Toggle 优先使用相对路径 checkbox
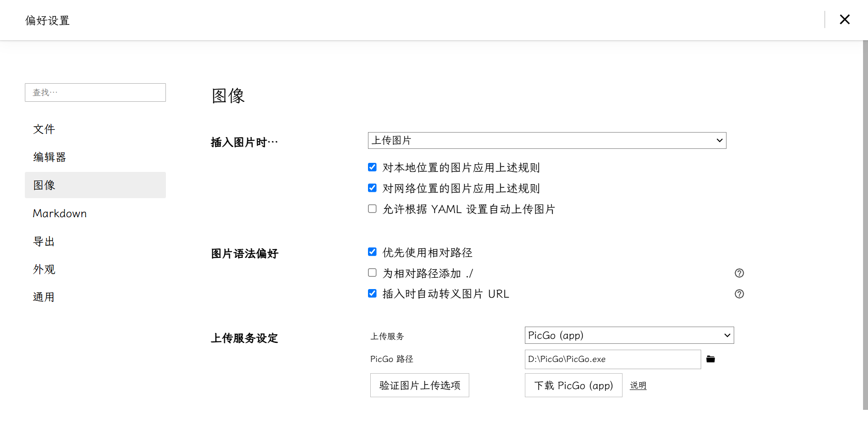This screenshot has width=868, height=437. click(372, 252)
